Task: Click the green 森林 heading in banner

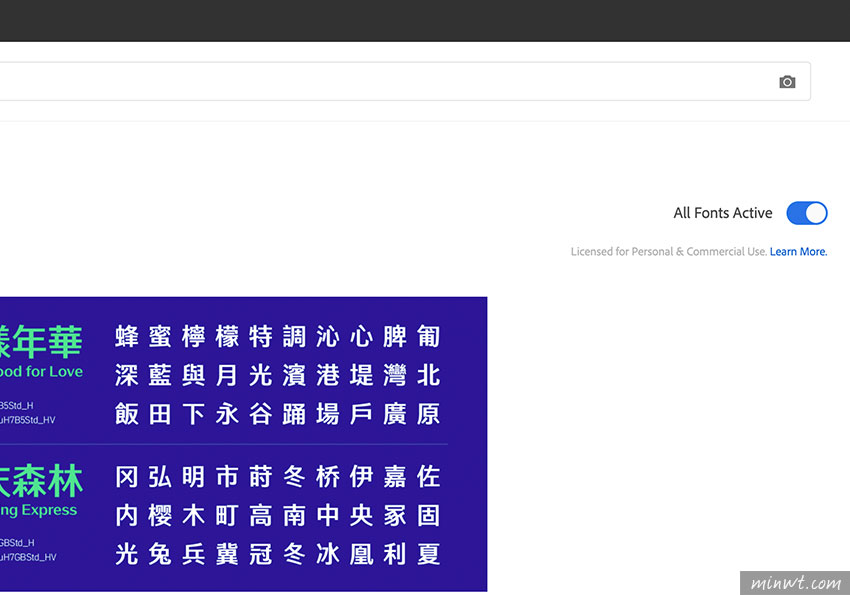Action: [x=40, y=480]
